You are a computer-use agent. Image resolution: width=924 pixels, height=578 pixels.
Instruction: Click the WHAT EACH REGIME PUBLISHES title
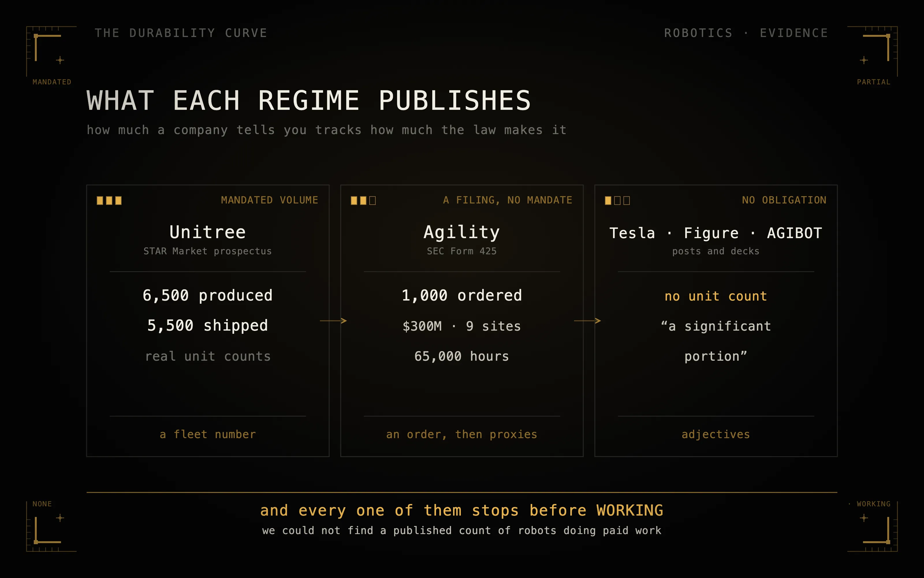308,101
